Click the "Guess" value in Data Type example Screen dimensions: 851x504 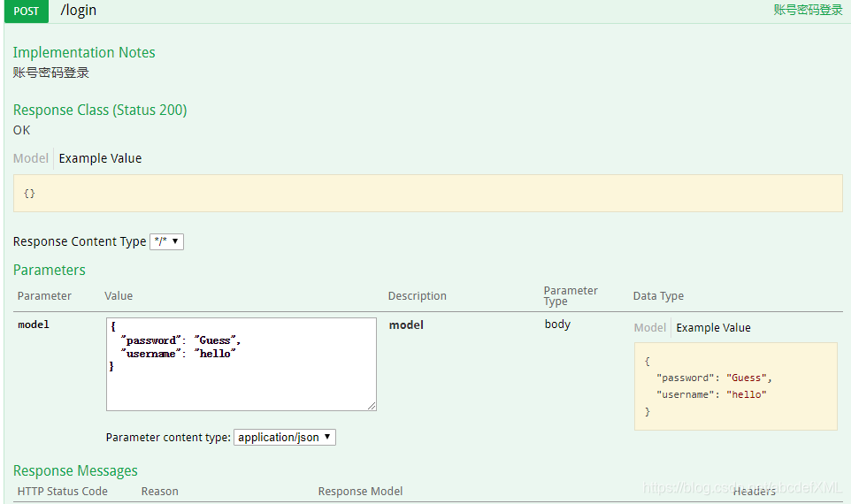(747, 378)
